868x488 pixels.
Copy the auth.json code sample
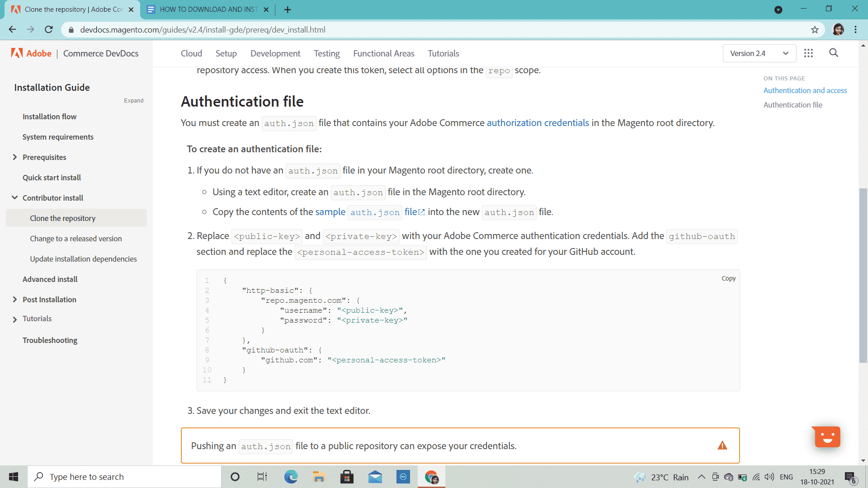click(728, 278)
